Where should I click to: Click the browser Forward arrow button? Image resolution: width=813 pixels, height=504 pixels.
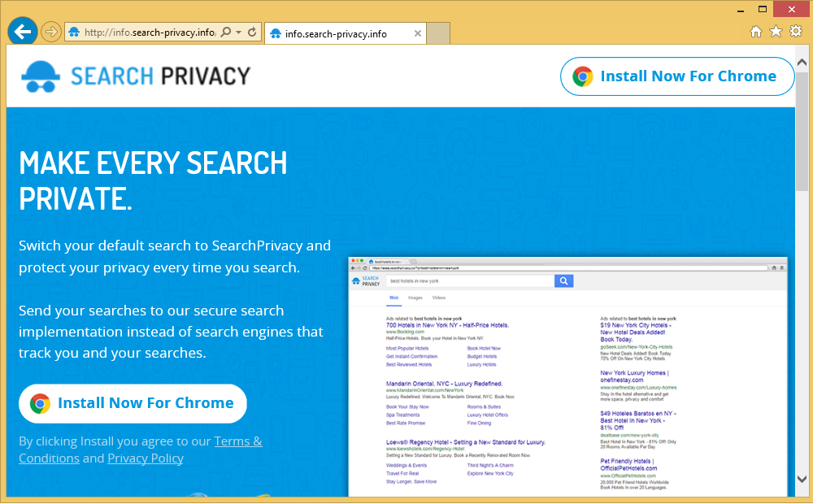pyautogui.click(x=50, y=33)
